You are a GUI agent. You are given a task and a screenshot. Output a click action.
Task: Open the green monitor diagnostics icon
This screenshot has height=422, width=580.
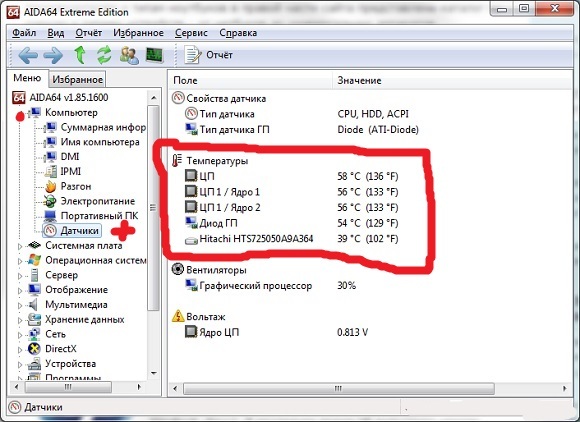pos(154,55)
